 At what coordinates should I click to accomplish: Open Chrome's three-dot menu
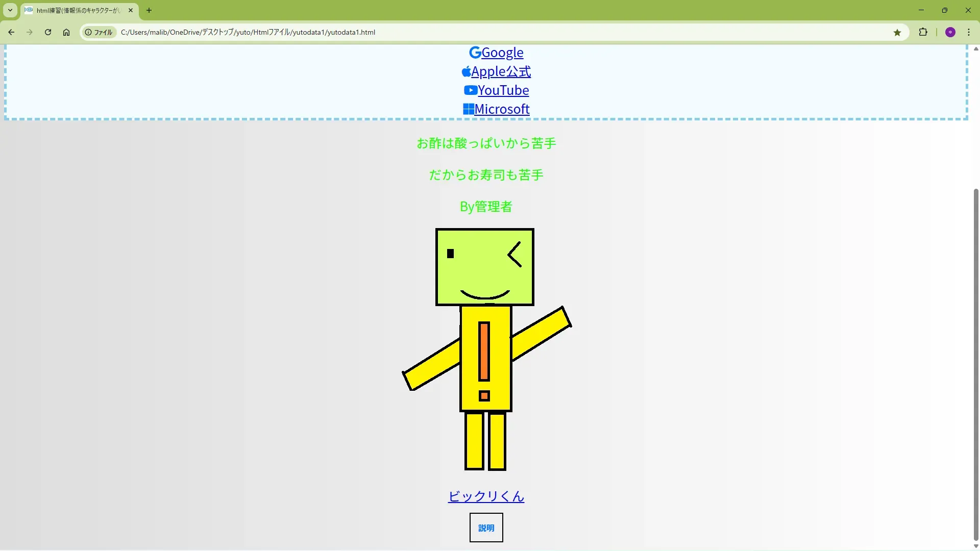point(968,32)
